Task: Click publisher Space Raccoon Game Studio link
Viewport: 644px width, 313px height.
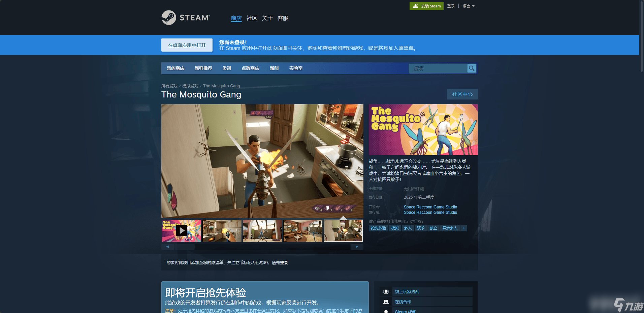Action: [430, 212]
